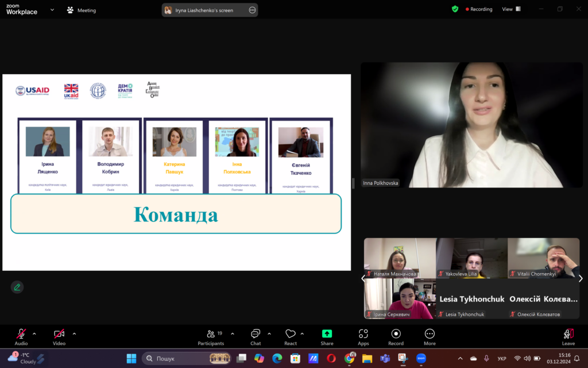
Task: Open Google Chrome from the taskbar
Action: (x=349, y=359)
